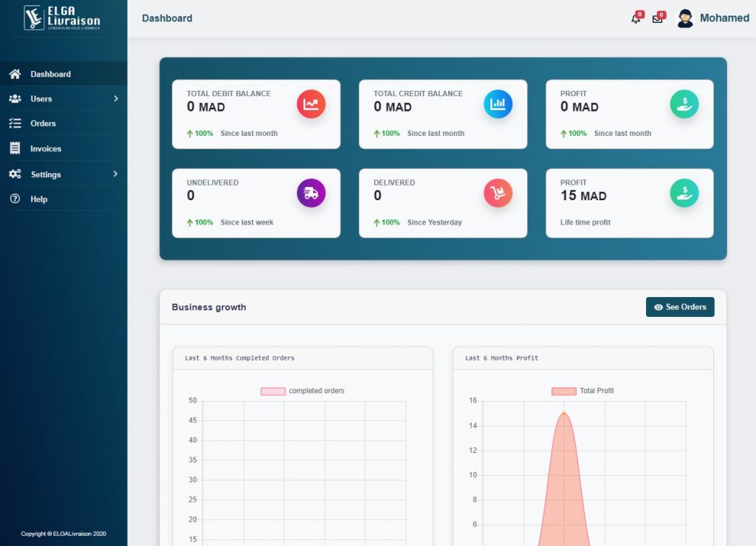Click the red chart icon on Total Debit Balance
Screen dimensions: 756x546
tap(311, 104)
